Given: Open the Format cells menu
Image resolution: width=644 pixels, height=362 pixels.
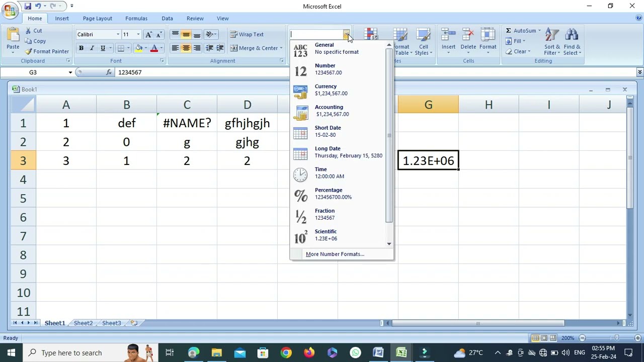Looking at the screenshot, I should 488,41.
